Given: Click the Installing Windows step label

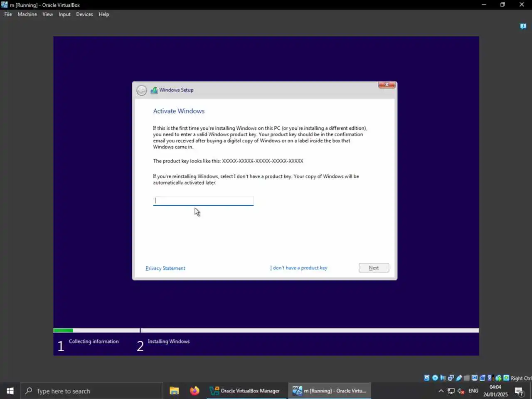Looking at the screenshot, I should (169, 342).
